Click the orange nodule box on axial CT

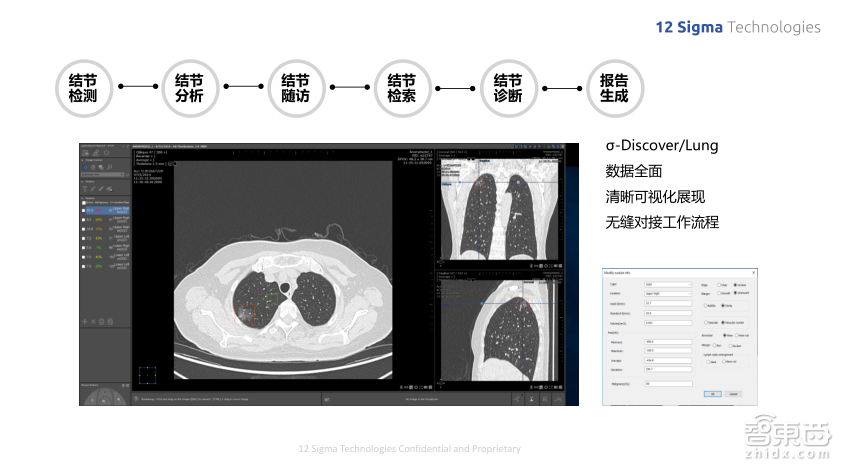coord(245,312)
